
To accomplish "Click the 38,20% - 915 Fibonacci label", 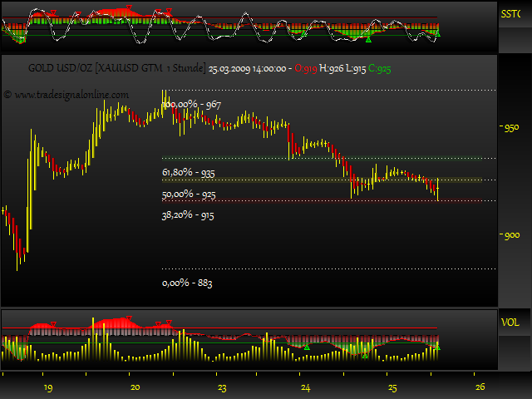I will point(189,214).
